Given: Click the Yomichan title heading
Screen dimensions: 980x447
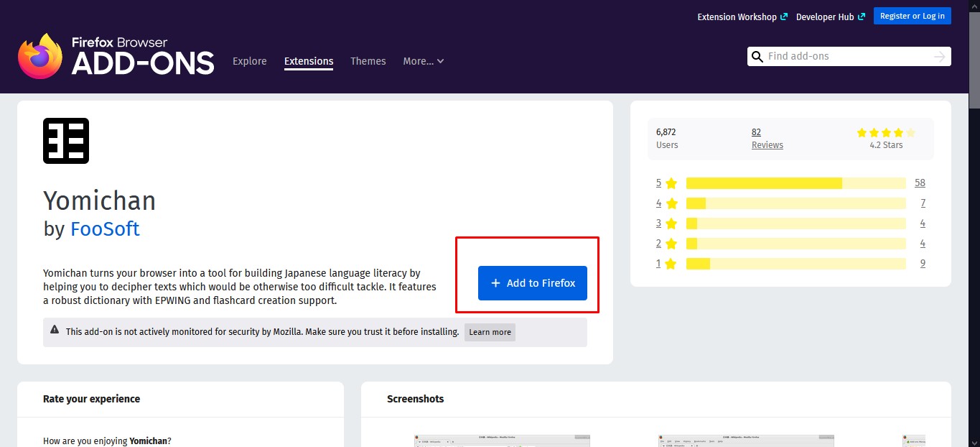Looking at the screenshot, I should [99, 201].
